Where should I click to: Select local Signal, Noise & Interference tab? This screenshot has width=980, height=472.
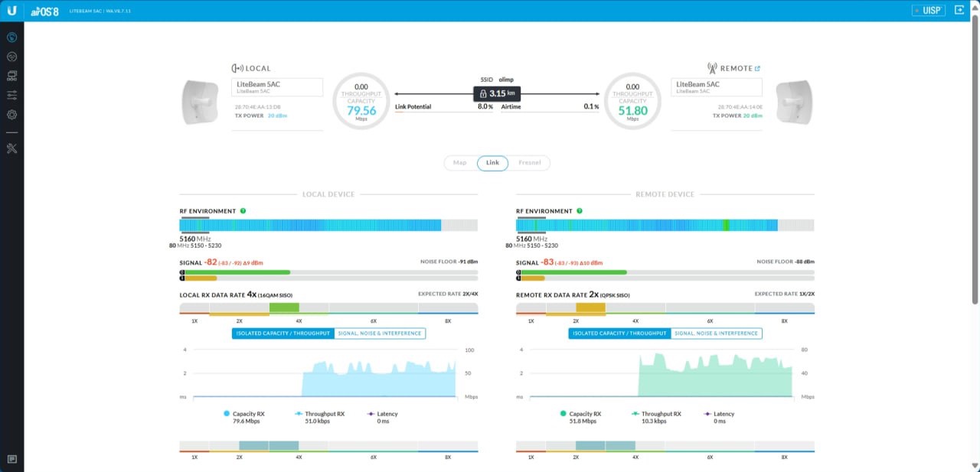point(380,334)
